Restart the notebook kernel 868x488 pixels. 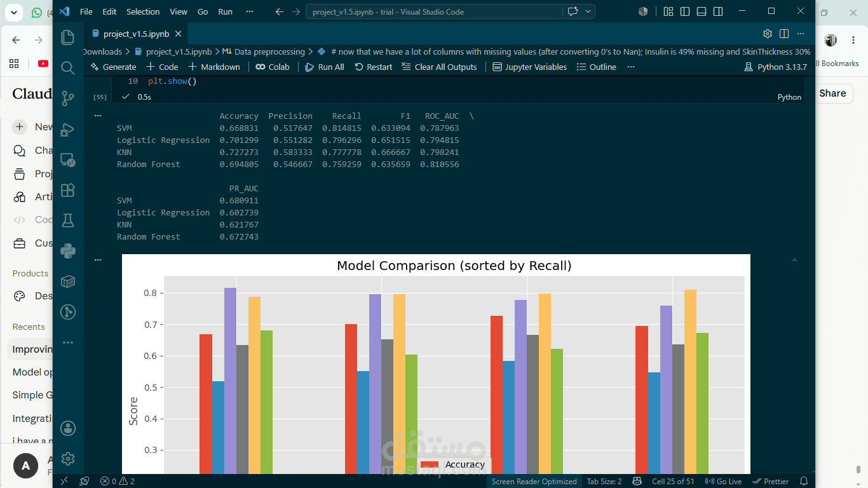point(374,67)
